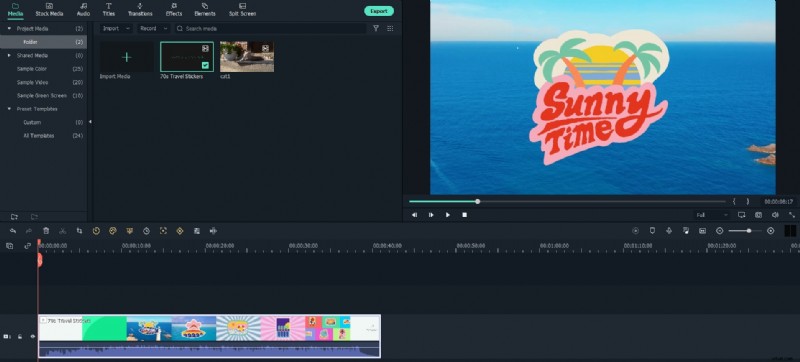Open the Split Screen tab
The height and width of the screenshot is (362, 800).
(x=242, y=10)
